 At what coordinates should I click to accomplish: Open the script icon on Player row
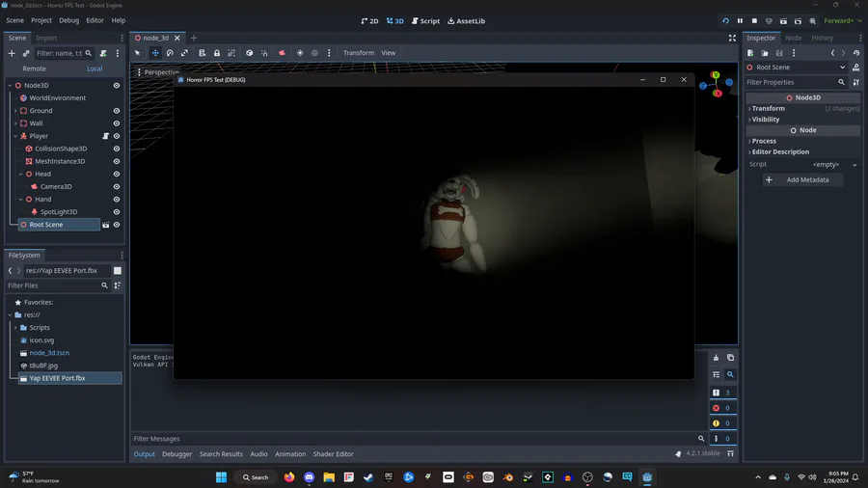point(106,136)
